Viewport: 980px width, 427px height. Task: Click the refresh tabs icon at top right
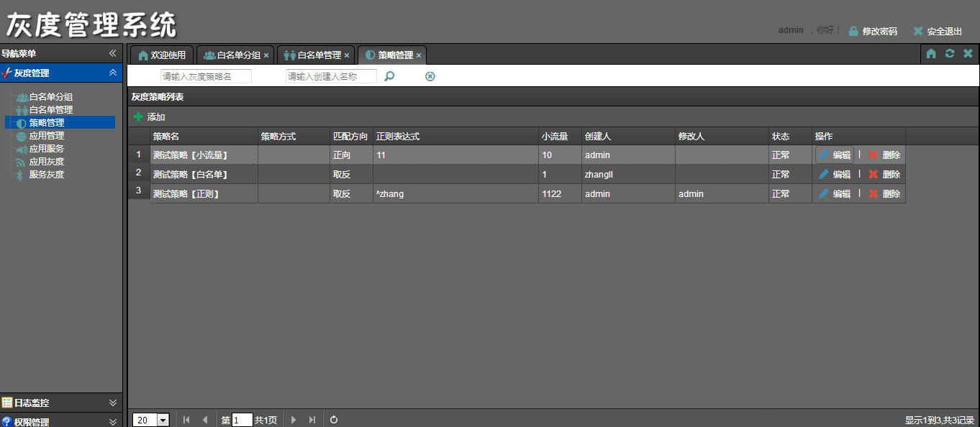tap(950, 54)
